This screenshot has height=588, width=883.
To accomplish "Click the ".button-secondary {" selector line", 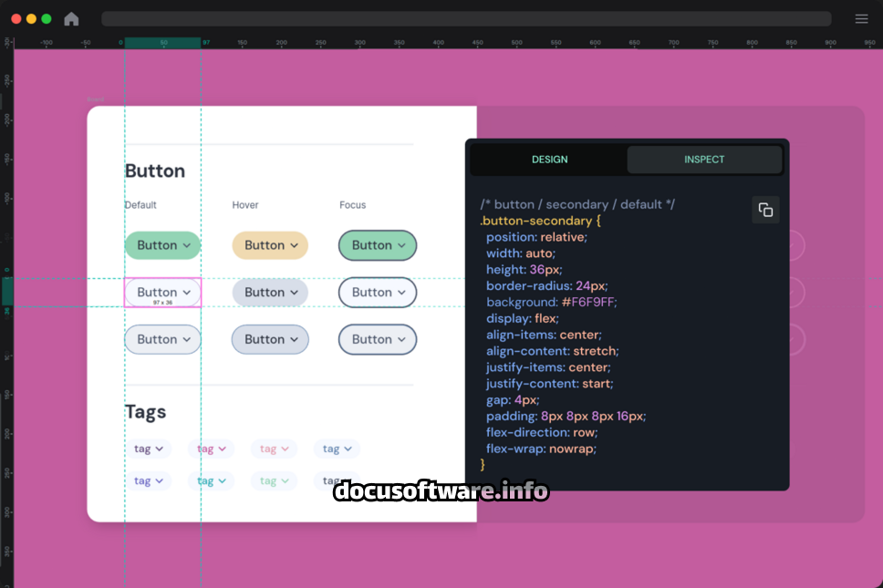I will click(x=541, y=221).
